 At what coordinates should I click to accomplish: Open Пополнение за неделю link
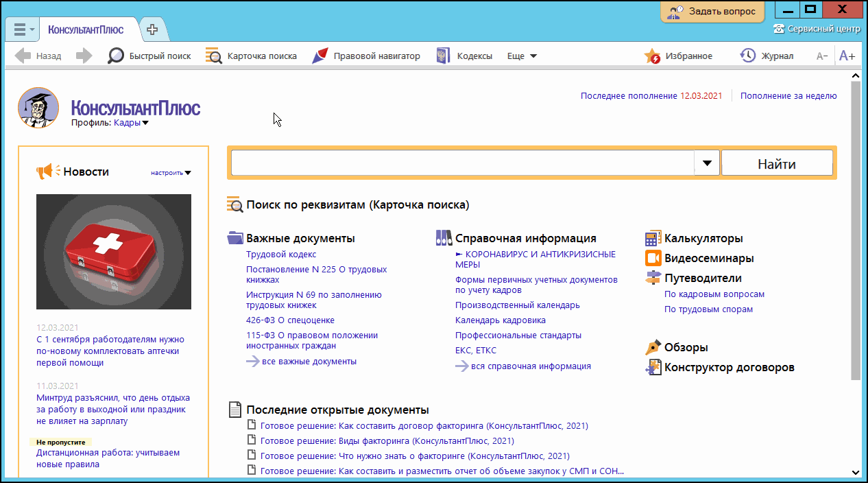pyautogui.click(x=788, y=96)
